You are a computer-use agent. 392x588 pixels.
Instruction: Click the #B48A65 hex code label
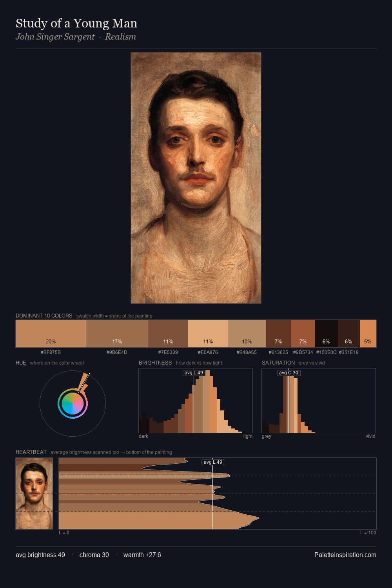coord(247,352)
